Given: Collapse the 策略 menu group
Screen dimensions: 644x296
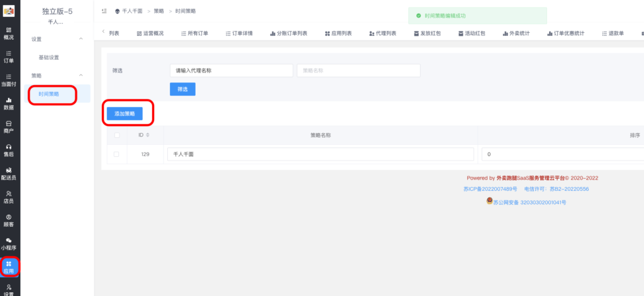Looking at the screenshot, I should (81, 75).
